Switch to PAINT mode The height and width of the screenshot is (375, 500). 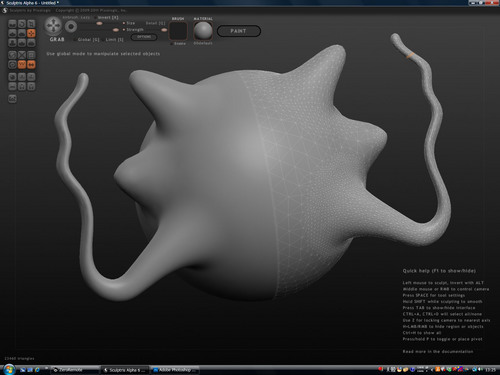[239, 31]
